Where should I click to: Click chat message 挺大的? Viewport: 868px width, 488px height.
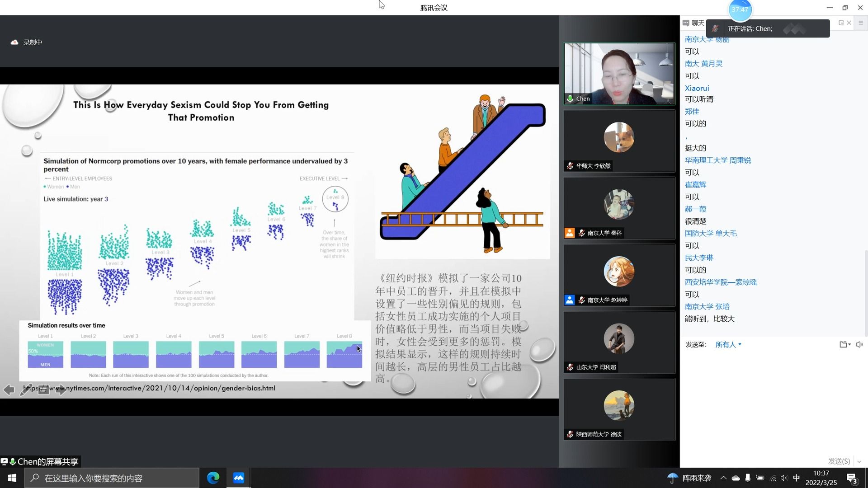tap(695, 148)
